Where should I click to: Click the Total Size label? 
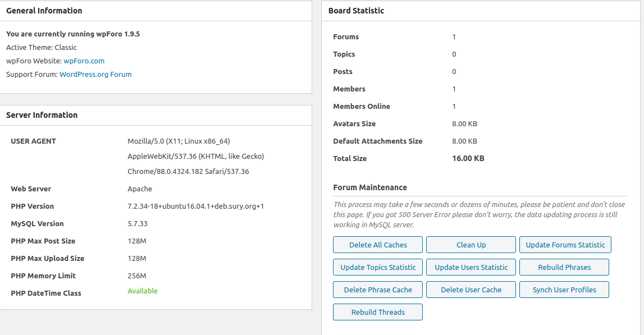(x=350, y=158)
